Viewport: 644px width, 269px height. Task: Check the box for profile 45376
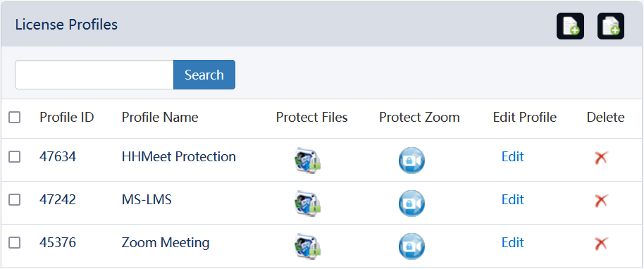(15, 243)
